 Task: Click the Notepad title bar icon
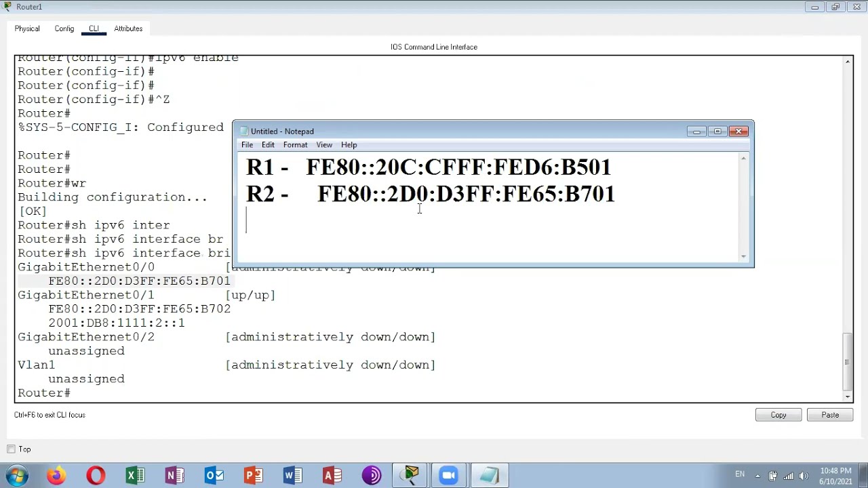pyautogui.click(x=244, y=131)
